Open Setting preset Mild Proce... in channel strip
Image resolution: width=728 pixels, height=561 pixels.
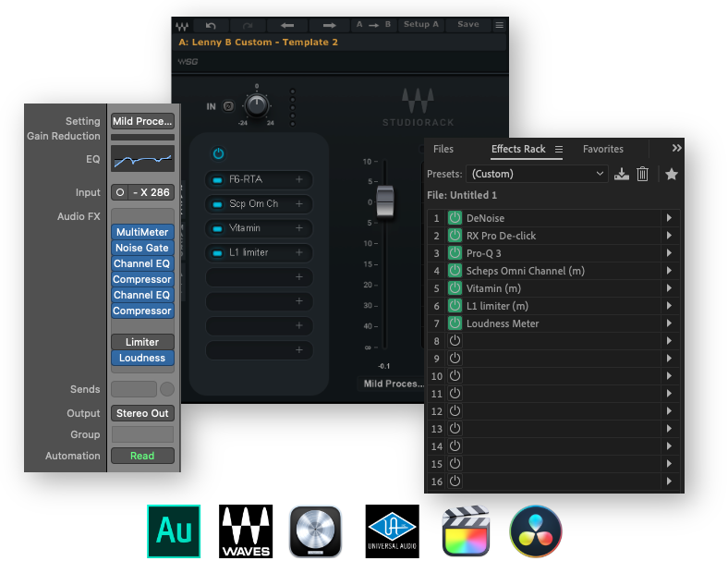tap(142, 121)
